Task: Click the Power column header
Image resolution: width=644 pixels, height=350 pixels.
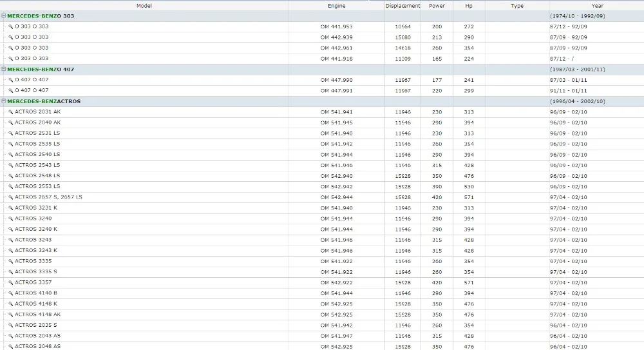Action: [437, 6]
